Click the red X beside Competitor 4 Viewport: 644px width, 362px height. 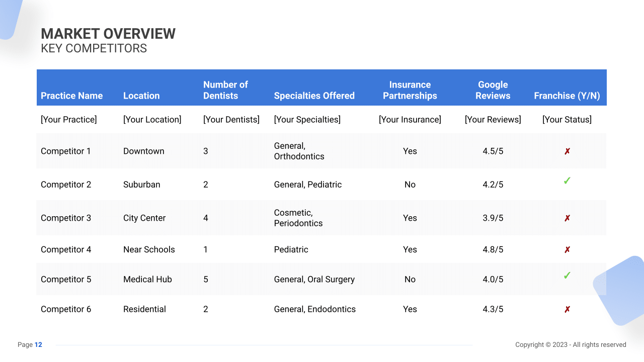567,249
